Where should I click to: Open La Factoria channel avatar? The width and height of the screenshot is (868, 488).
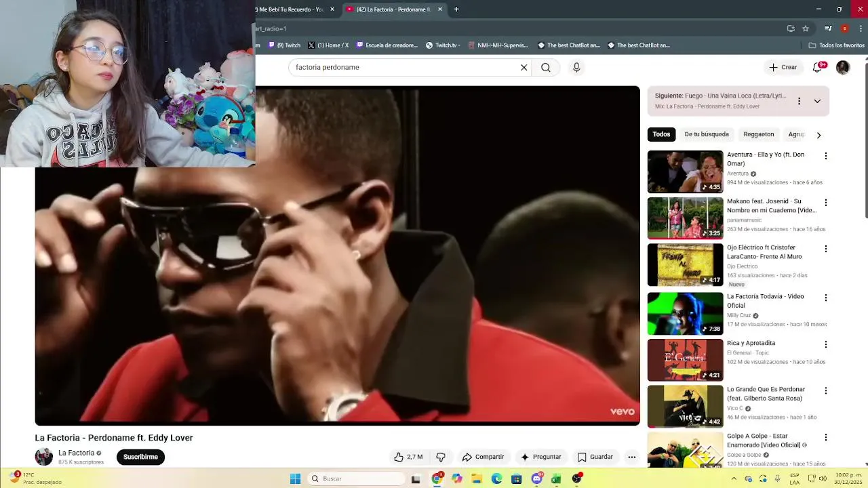point(43,456)
